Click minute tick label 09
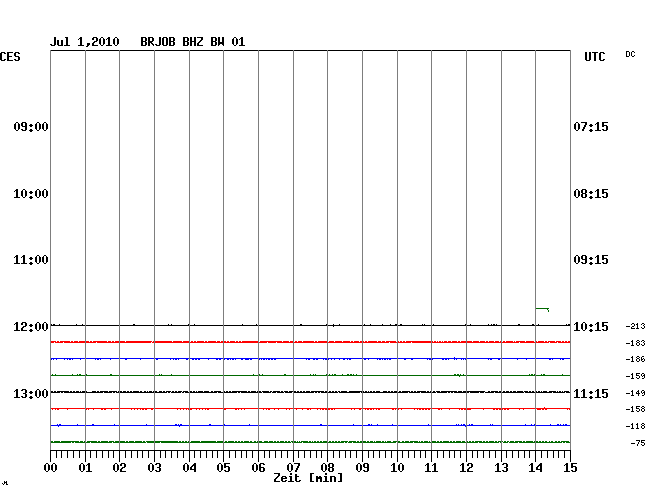 pyautogui.click(x=362, y=468)
